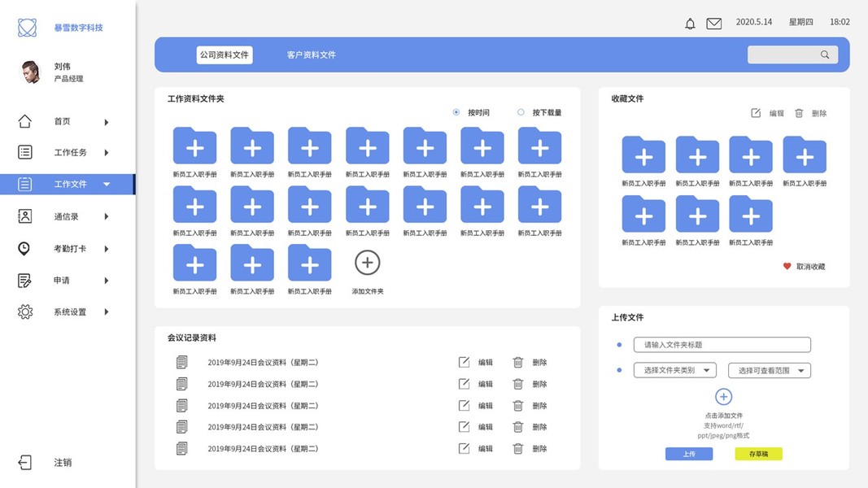The image size is (868, 488).
Task: Open the first folder in 工作资料文件夹
Action: [195, 145]
